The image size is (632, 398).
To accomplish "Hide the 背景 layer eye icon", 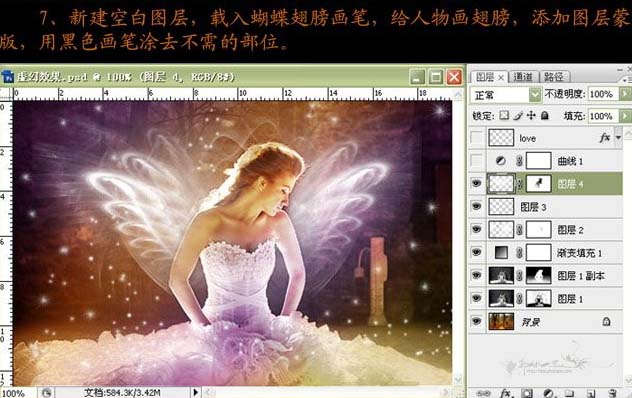I will 476,321.
